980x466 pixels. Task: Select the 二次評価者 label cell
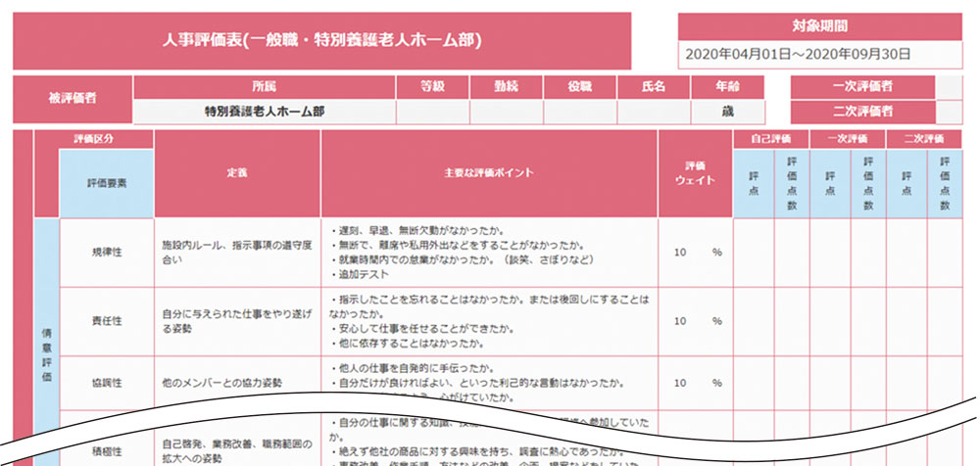862,111
